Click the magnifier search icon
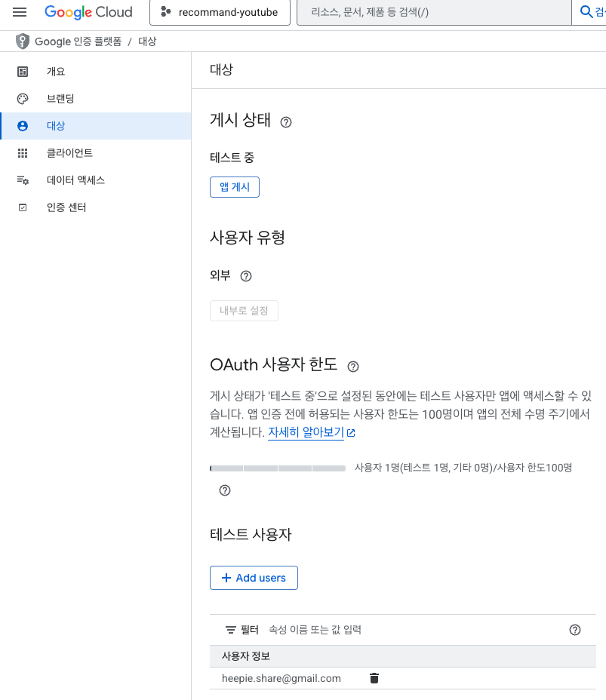The image size is (606, 700). [x=586, y=12]
